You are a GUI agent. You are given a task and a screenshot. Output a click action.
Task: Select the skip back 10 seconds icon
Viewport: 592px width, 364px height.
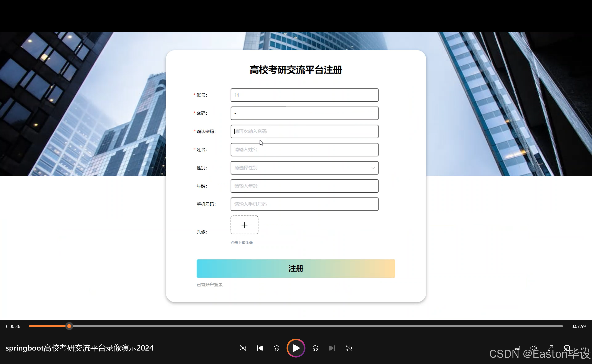click(x=276, y=348)
